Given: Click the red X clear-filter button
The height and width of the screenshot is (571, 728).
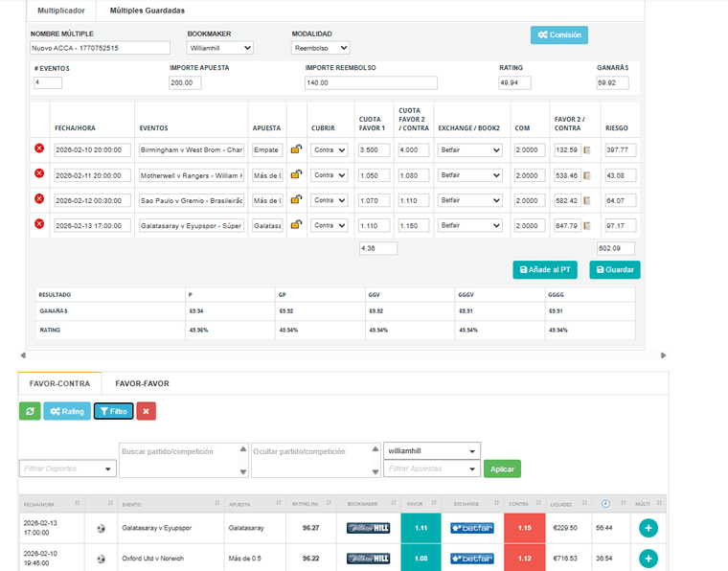Looking at the screenshot, I should [x=146, y=411].
